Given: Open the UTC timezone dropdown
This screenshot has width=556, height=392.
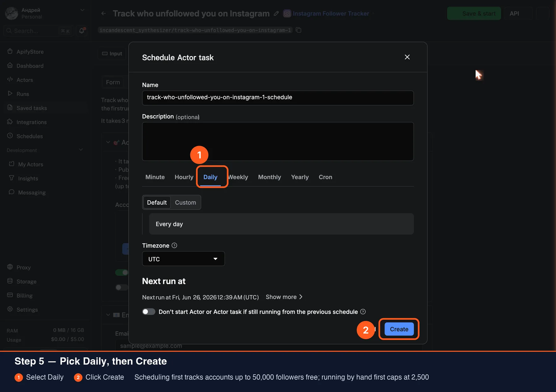Looking at the screenshot, I should click(x=183, y=259).
